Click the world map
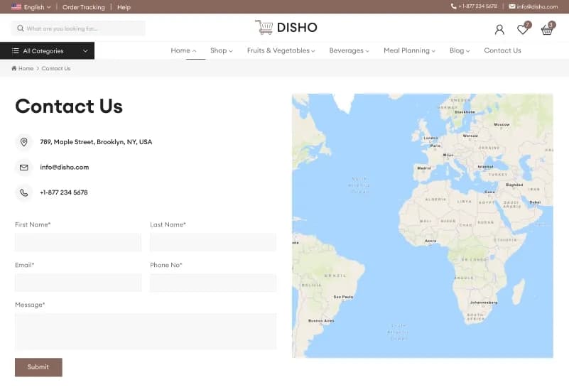Viewport: 569px width, 392px height. click(423, 226)
